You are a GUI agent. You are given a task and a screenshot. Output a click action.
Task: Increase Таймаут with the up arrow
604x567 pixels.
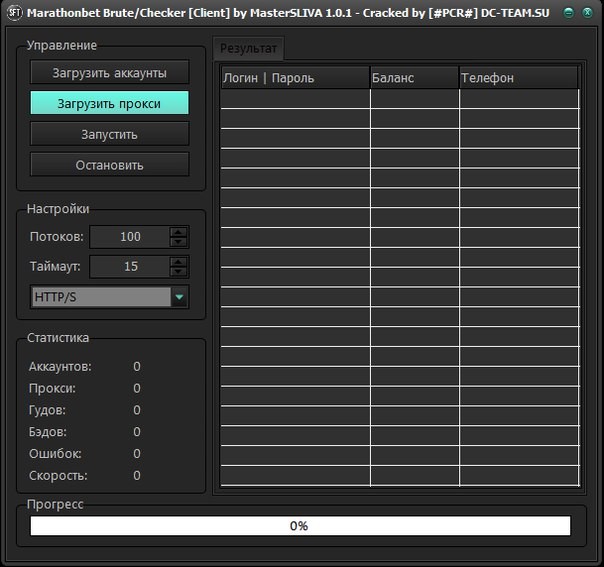178,262
